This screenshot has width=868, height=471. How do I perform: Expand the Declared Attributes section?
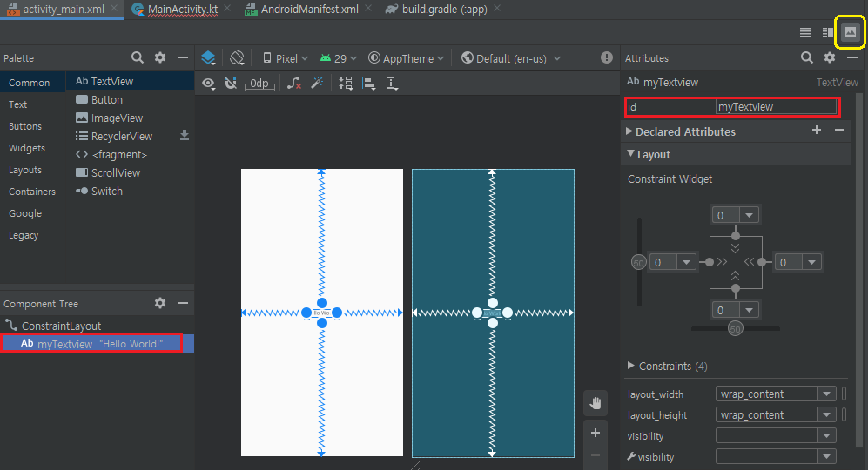click(629, 131)
